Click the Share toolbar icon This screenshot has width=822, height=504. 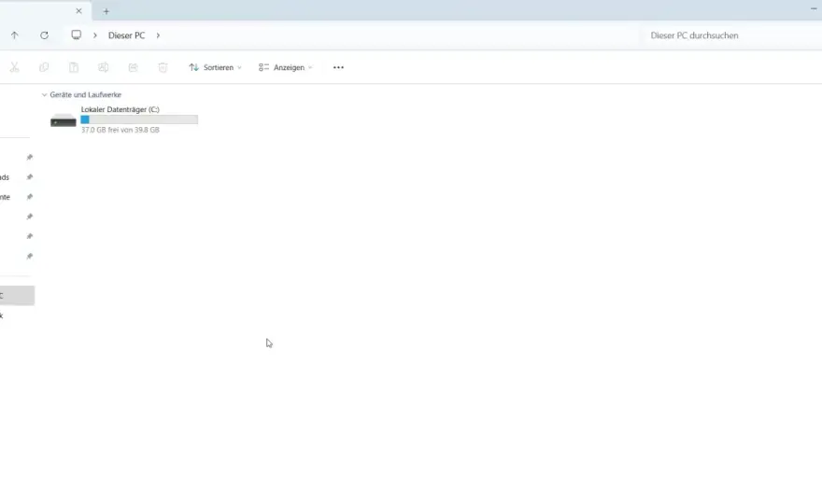click(134, 67)
